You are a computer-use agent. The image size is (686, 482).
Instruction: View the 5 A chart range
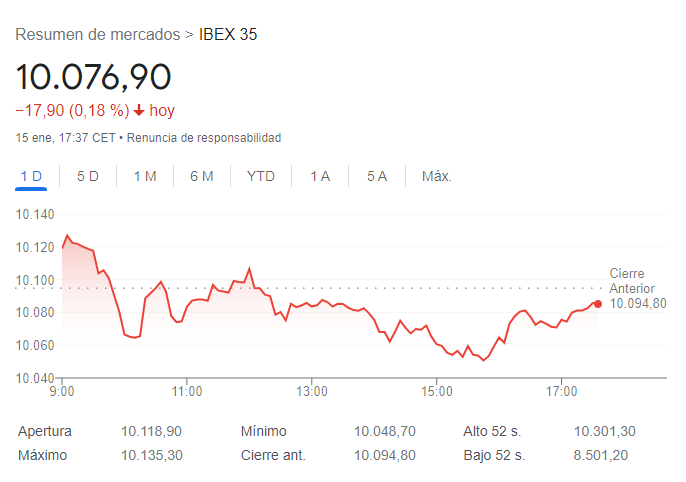point(377,176)
